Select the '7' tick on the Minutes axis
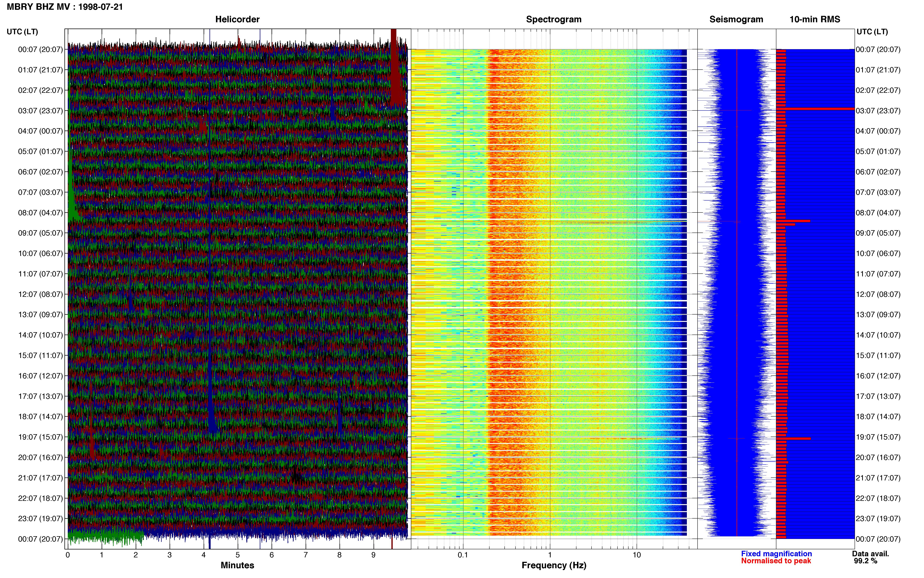Screen dimensions: 924x578 [x=306, y=555]
